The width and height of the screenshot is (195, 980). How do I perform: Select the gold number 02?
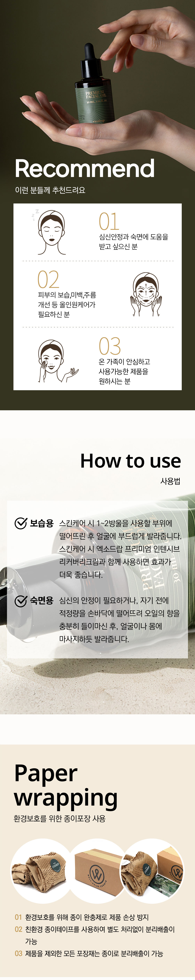pos(48,280)
